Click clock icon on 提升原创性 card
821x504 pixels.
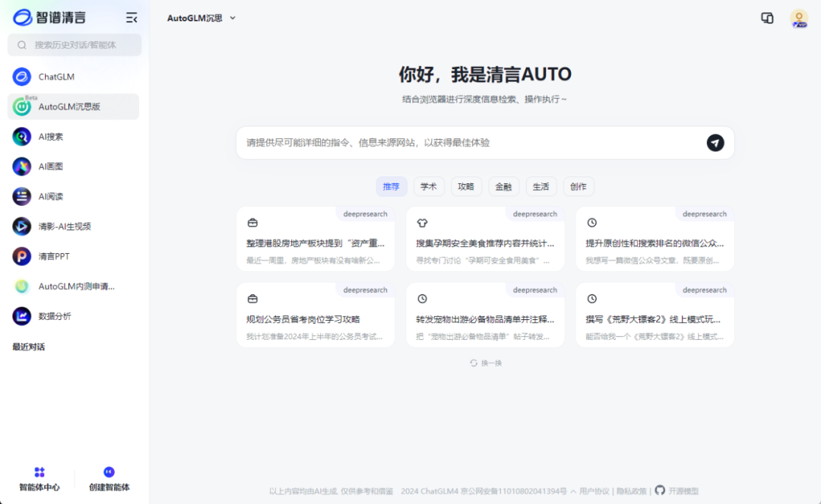point(591,223)
